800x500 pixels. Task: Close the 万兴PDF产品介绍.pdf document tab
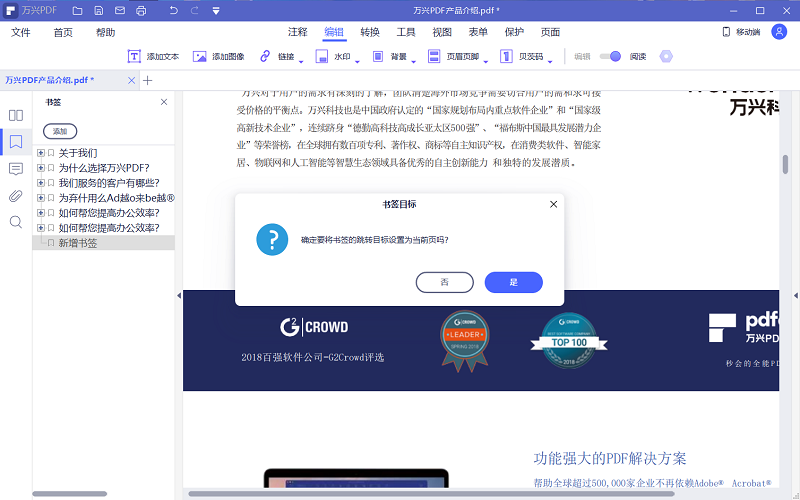(132, 80)
